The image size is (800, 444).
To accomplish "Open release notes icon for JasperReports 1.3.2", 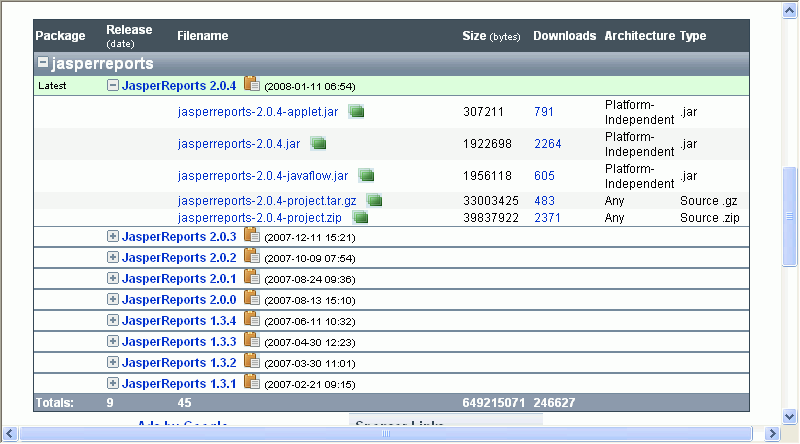I will [x=252, y=361].
